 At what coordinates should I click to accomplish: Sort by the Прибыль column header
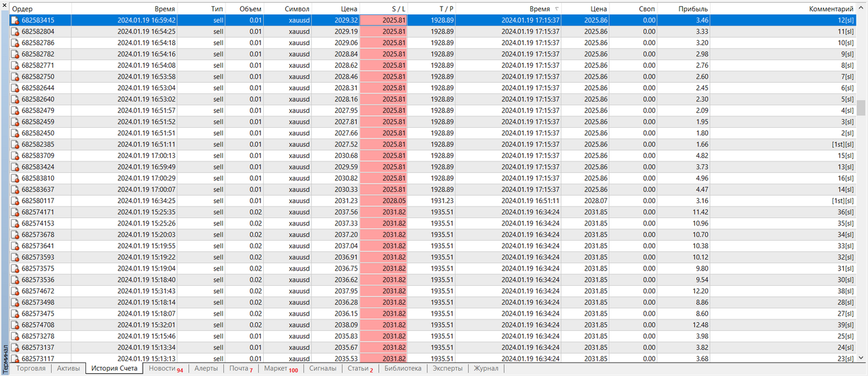click(684, 9)
